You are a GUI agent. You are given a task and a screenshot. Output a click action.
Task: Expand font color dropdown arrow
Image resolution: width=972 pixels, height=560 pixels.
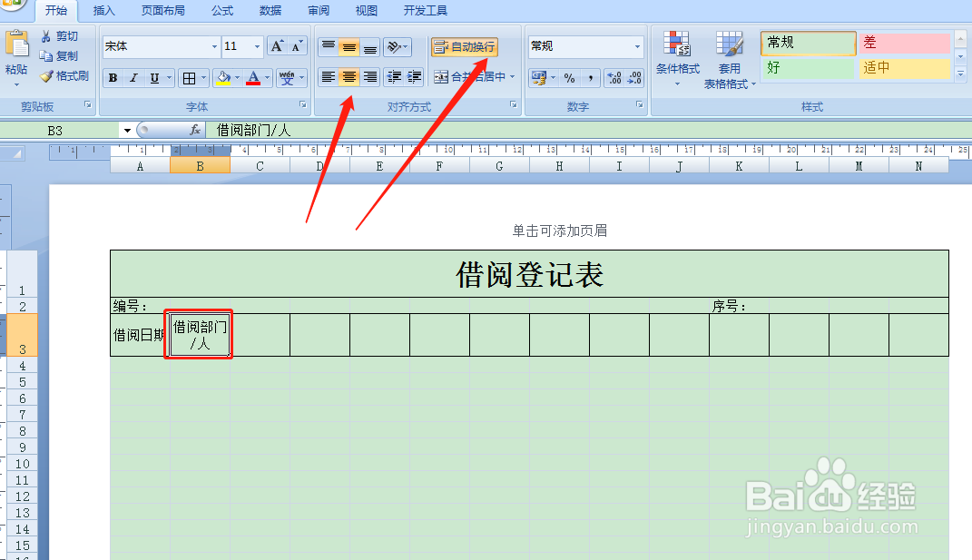267,78
